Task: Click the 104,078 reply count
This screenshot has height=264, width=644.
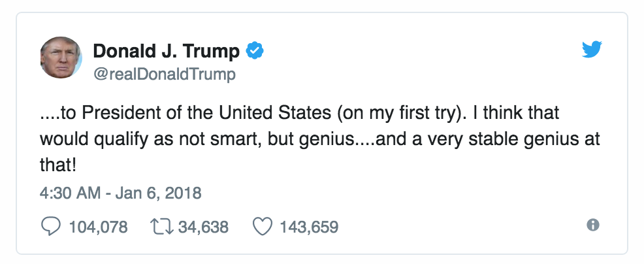Action: pyautogui.click(x=98, y=227)
